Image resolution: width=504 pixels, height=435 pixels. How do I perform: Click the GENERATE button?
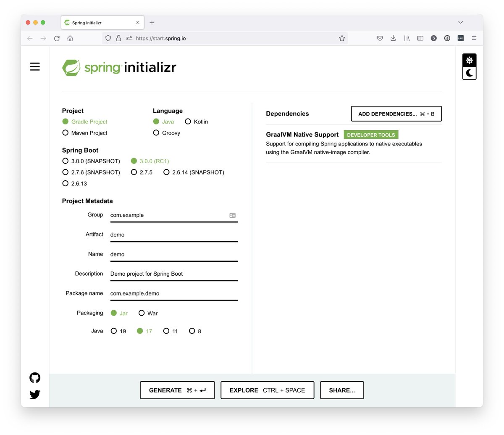177,390
